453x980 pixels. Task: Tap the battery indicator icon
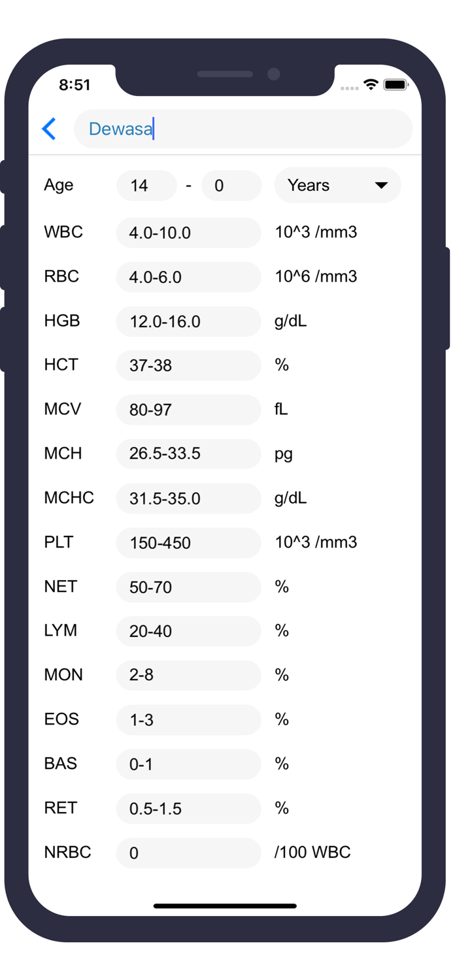click(395, 84)
